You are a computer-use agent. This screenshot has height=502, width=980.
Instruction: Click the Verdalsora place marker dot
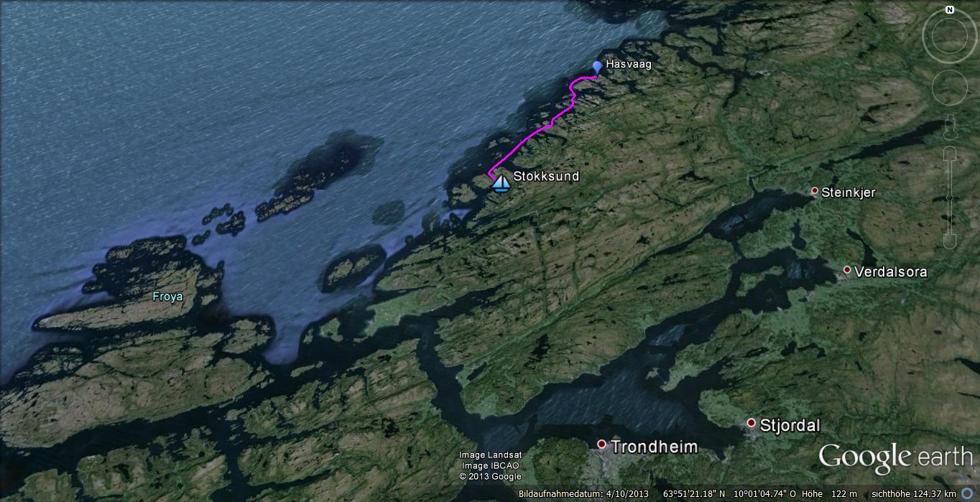(x=847, y=270)
